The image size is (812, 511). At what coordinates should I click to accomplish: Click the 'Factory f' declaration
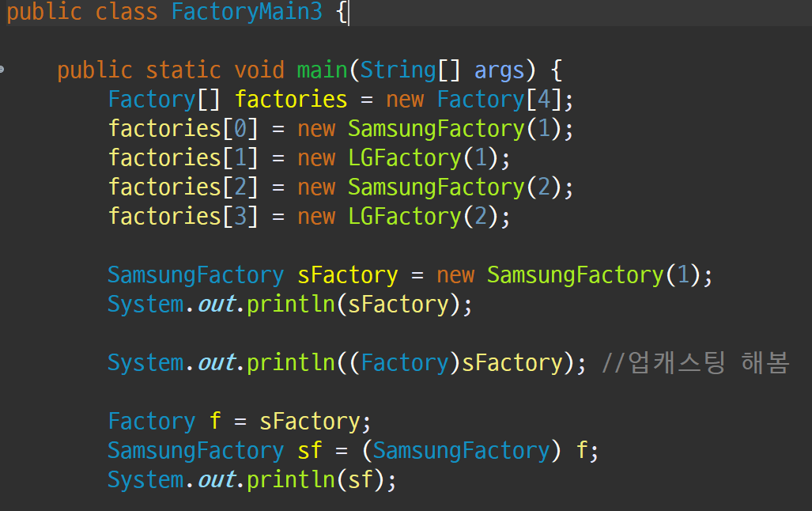(x=164, y=422)
